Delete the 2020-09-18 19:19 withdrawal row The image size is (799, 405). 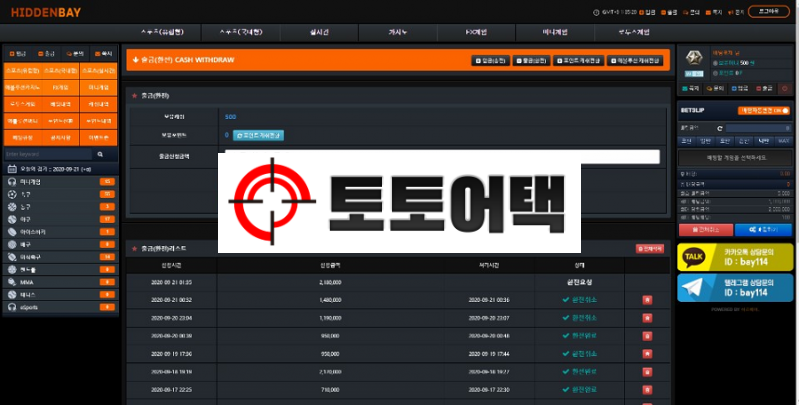click(647, 372)
